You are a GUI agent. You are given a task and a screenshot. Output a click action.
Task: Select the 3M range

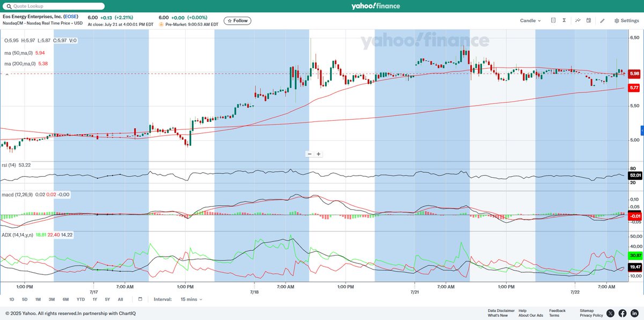[52, 299]
